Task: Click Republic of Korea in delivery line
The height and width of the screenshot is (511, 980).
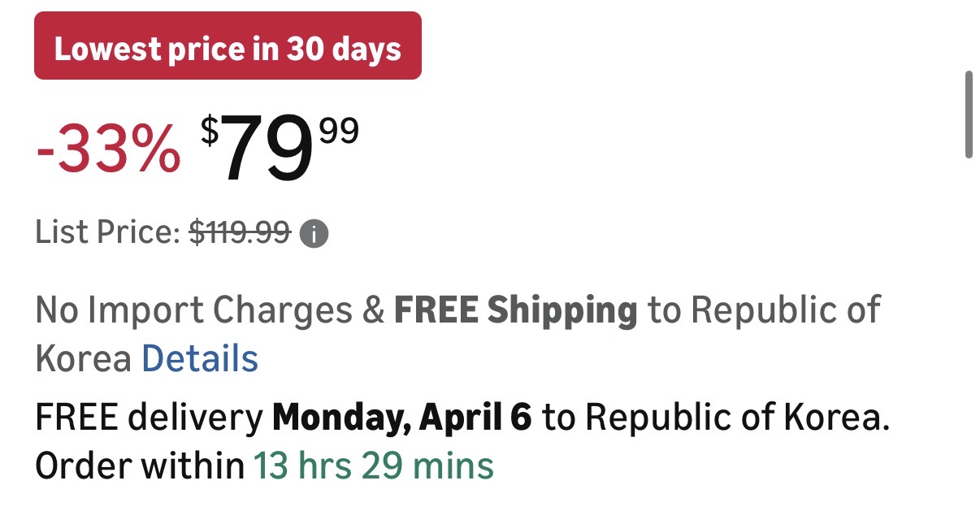Action: (x=733, y=418)
